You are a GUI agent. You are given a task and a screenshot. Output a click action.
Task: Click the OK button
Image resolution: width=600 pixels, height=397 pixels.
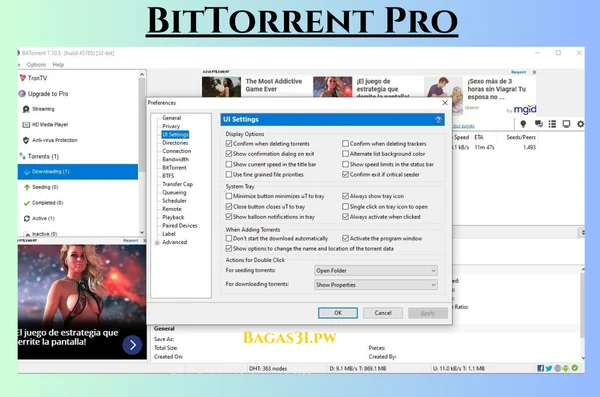coord(338,313)
